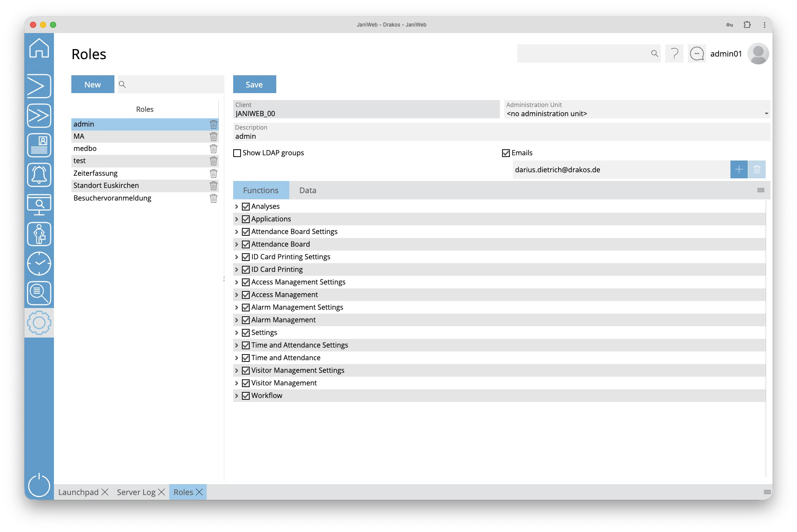This screenshot has height=532, width=797.
Task: Click the power logout icon
Action: (39, 485)
